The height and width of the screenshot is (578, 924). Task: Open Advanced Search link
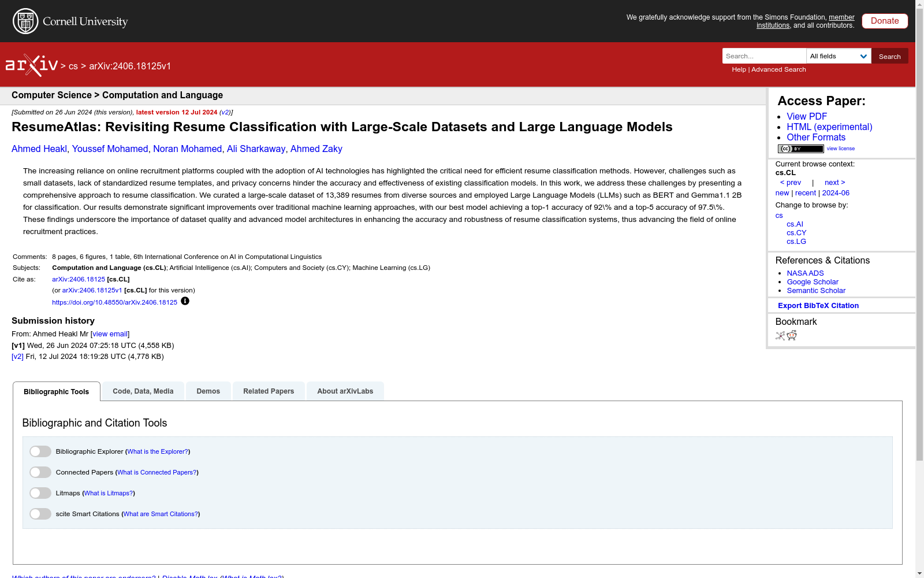click(778, 69)
